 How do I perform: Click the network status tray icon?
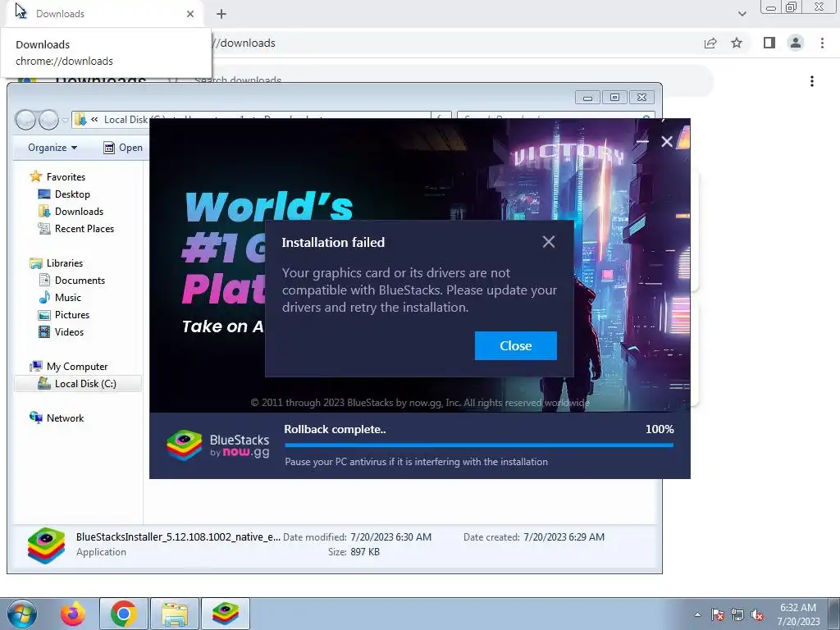(x=737, y=614)
